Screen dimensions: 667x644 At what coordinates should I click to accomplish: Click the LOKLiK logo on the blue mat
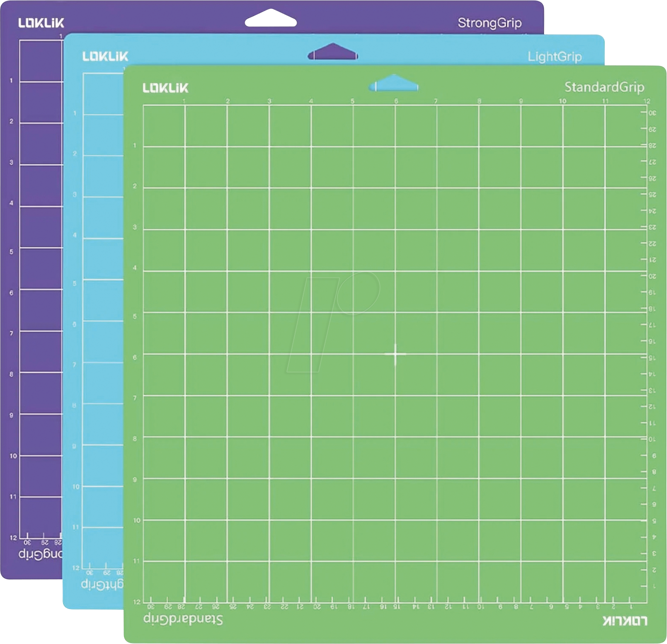pyautogui.click(x=105, y=56)
